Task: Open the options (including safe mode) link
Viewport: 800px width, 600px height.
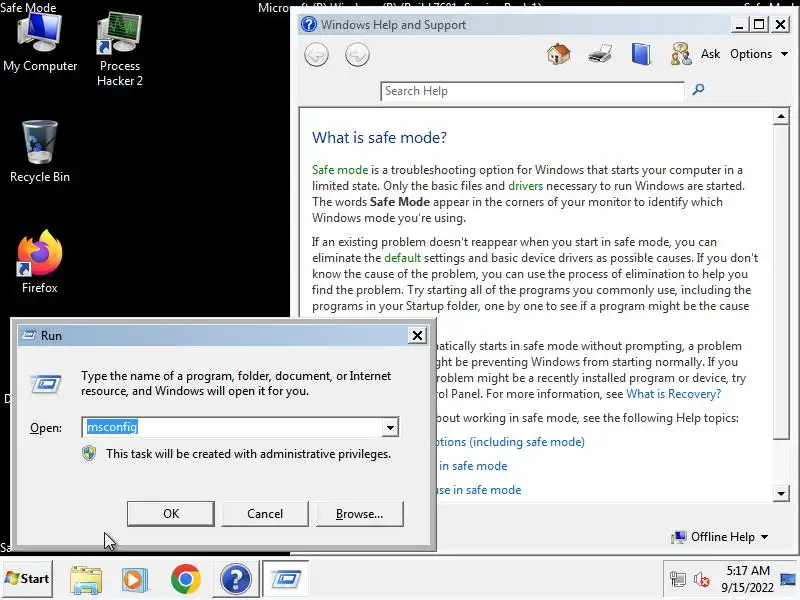Action: [510, 442]
